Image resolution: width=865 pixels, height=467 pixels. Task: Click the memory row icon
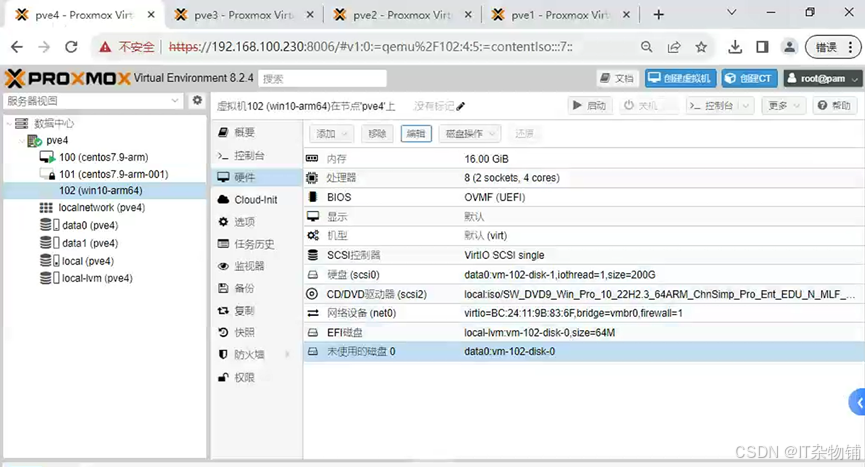312,159
